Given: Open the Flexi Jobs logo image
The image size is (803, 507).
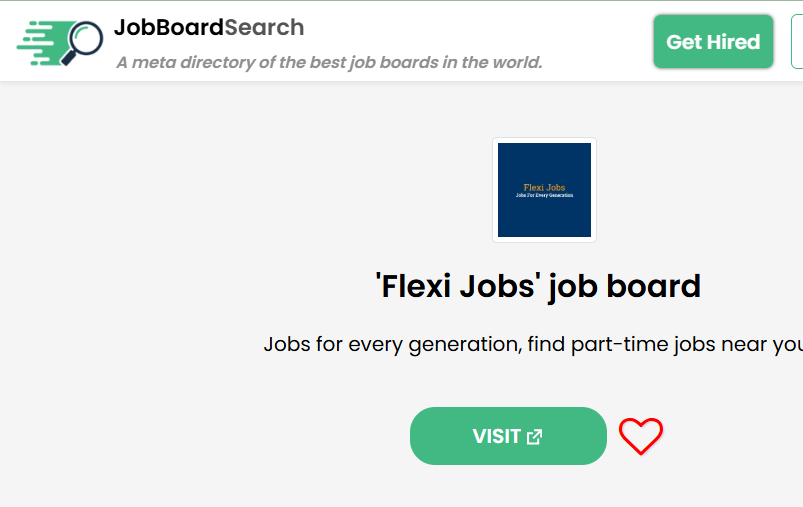Looking at the screenshot, I should [544, 190].
